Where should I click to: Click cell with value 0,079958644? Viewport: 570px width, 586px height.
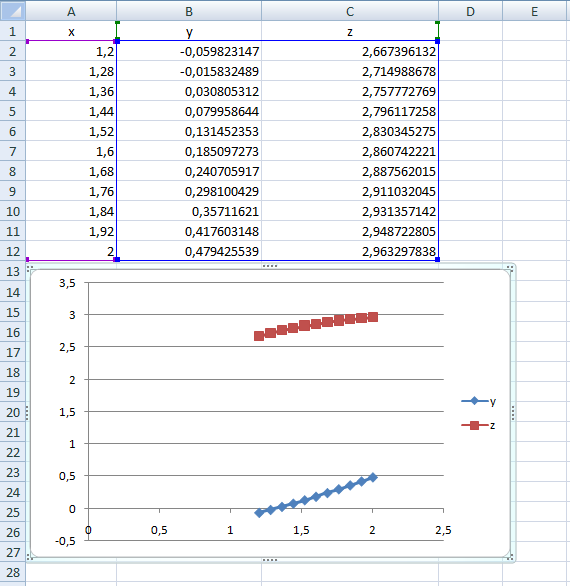pos(189,111)
